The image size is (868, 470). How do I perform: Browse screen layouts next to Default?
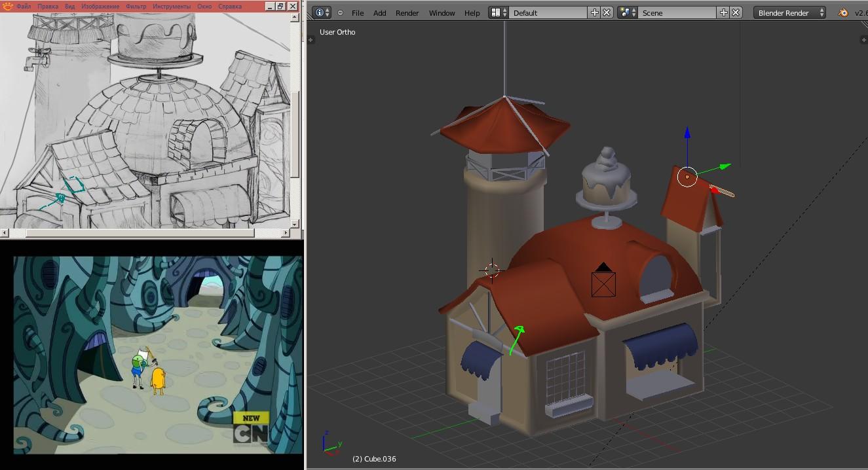499,12
